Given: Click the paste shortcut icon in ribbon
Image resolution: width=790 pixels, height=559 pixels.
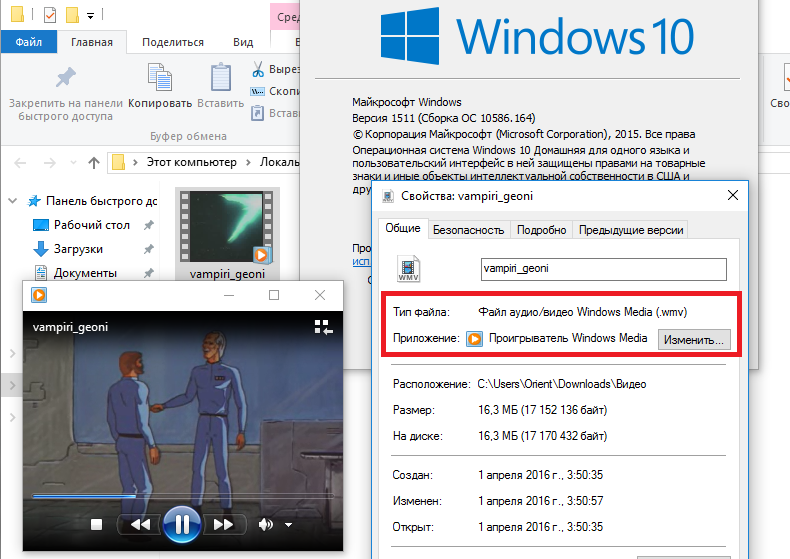Looking at the screenshot, I should [x=257, y=113].
